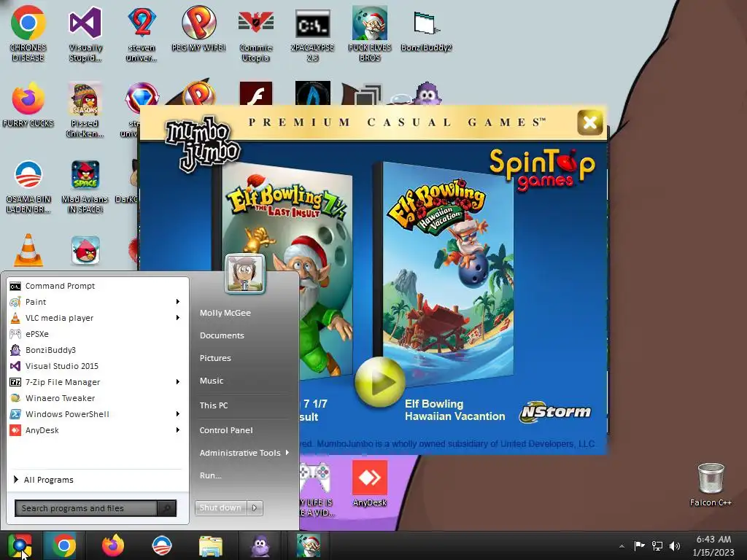The width and height of the screenshot is (747, 560).
Task: Show hidden tray icons arrow
Action: [622, 546]
